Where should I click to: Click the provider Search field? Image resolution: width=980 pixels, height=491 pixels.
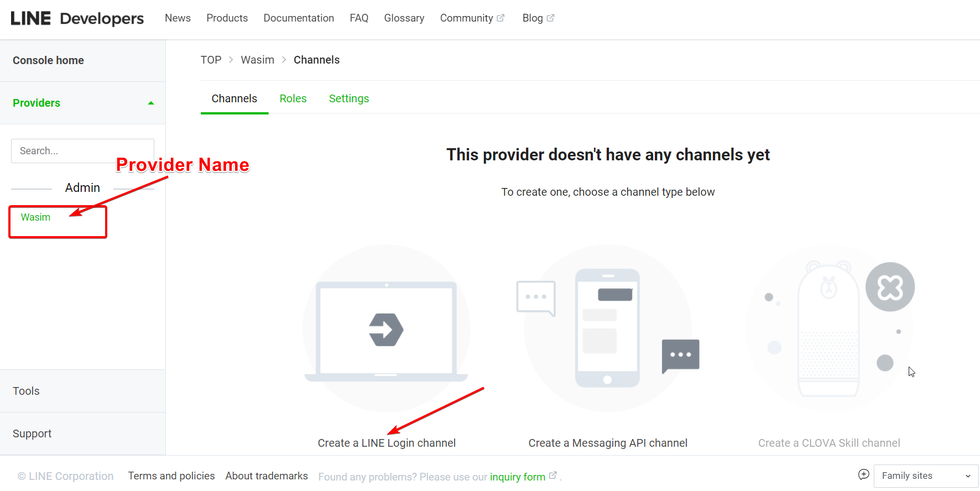click(x=82, y=151)
